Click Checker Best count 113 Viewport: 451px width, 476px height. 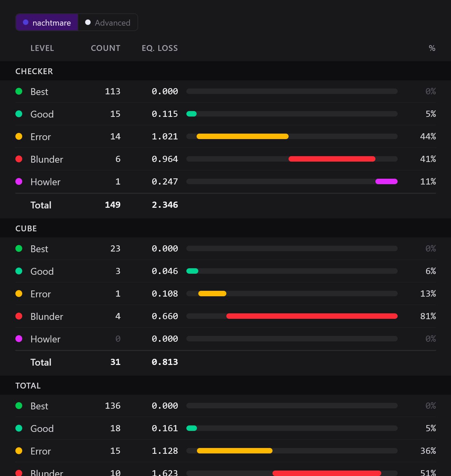click(x=112, y=91)
